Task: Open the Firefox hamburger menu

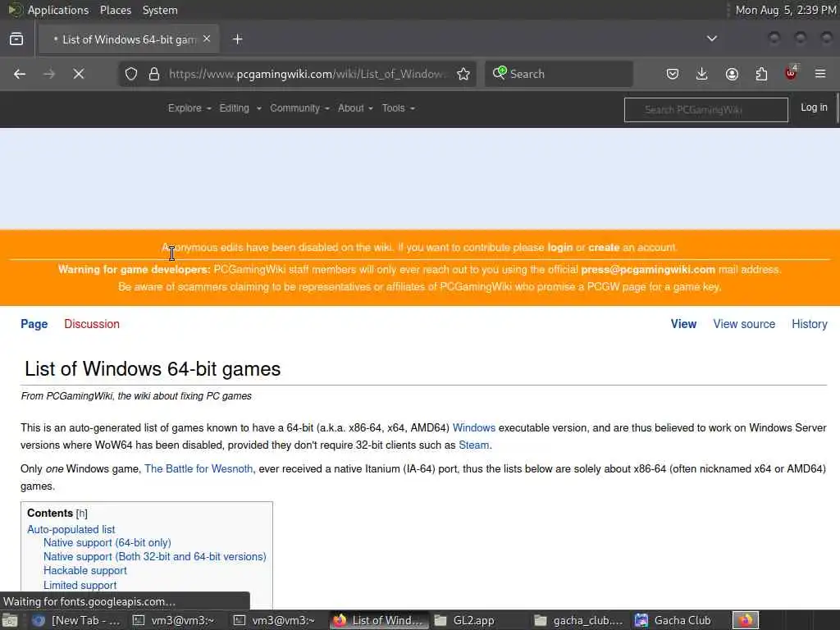Action: point(820,74)
